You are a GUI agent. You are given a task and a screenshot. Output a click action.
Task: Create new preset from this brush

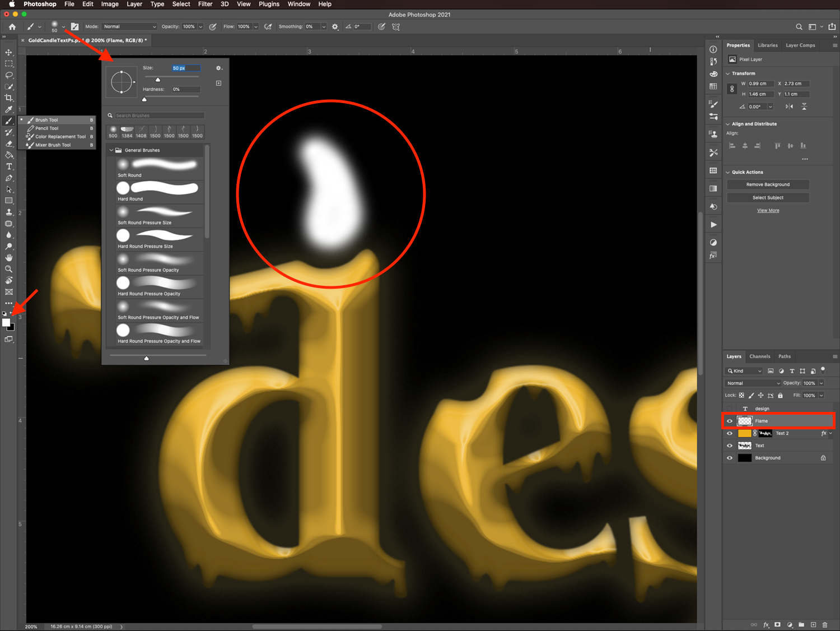(x=219, y=83)
